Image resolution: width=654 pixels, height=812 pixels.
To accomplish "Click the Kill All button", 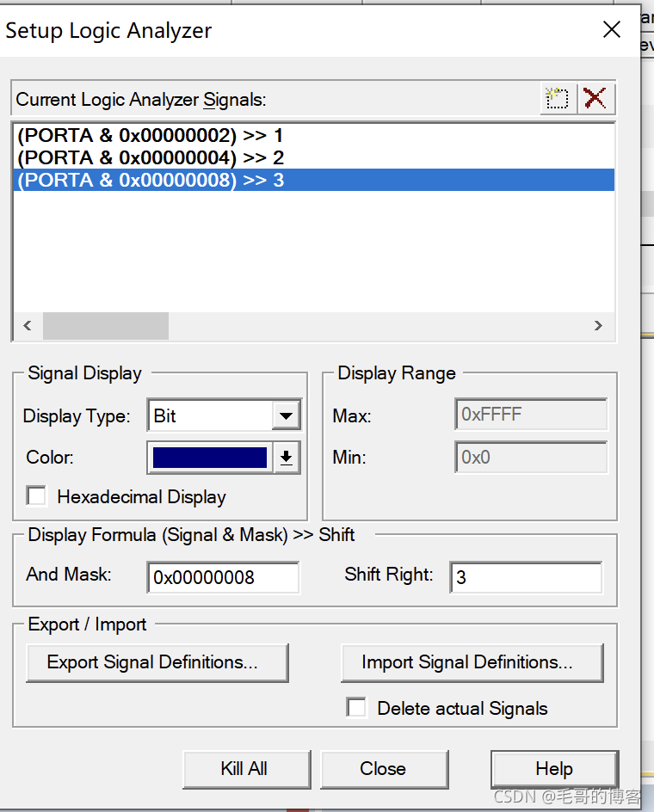I will (247, 769).
